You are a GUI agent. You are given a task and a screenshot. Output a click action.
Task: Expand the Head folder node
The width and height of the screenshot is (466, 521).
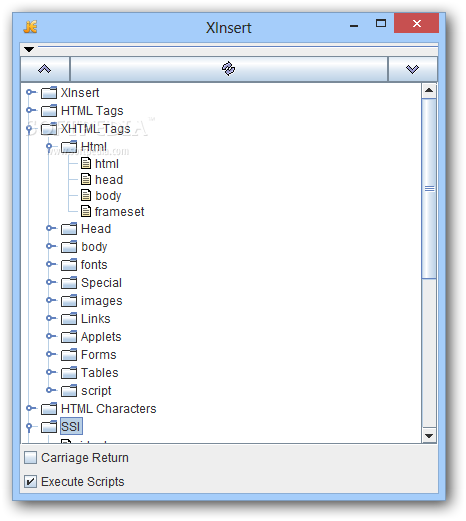(x=51, y=228)
